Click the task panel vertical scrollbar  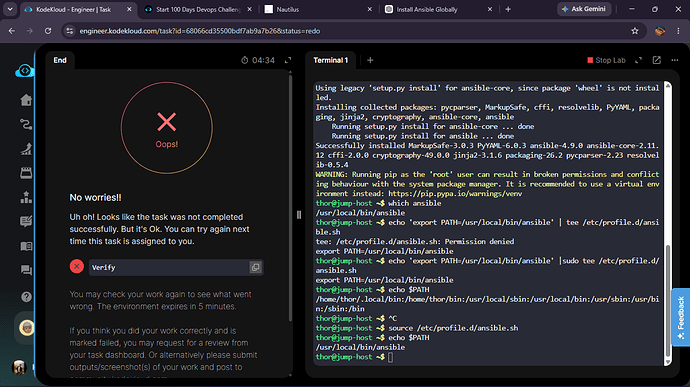coord(290,198)
